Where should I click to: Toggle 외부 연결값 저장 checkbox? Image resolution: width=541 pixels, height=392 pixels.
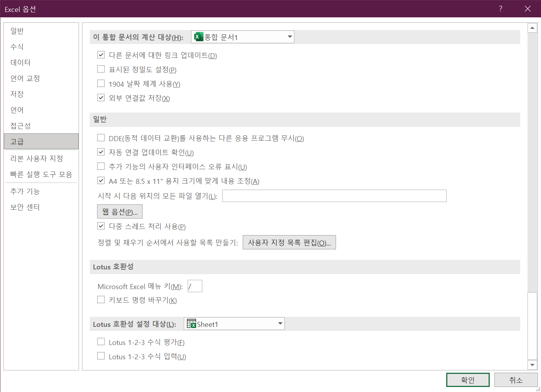(x=101, y=98)
